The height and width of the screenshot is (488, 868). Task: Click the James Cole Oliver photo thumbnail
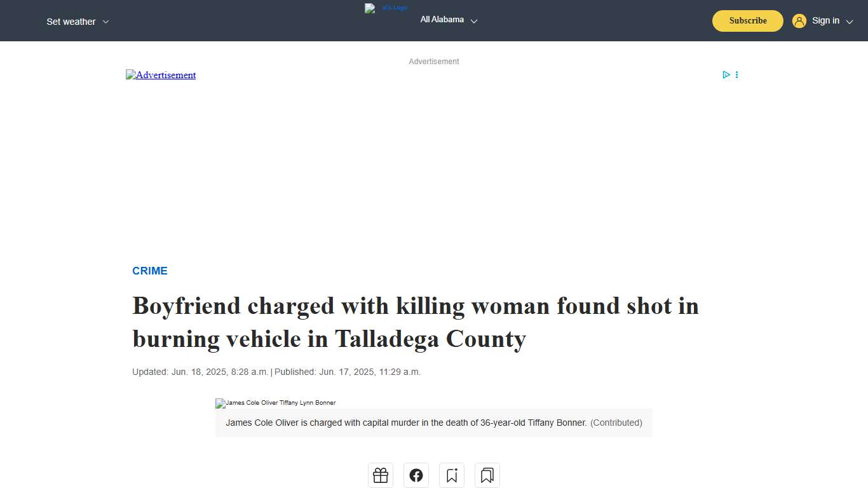[275, 403]
